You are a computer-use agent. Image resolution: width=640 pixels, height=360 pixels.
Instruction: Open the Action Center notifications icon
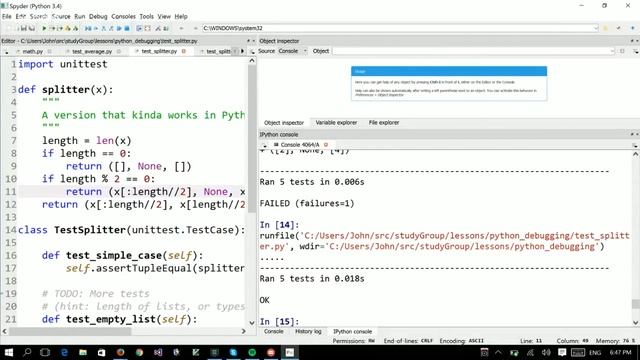tap(562, 352)
